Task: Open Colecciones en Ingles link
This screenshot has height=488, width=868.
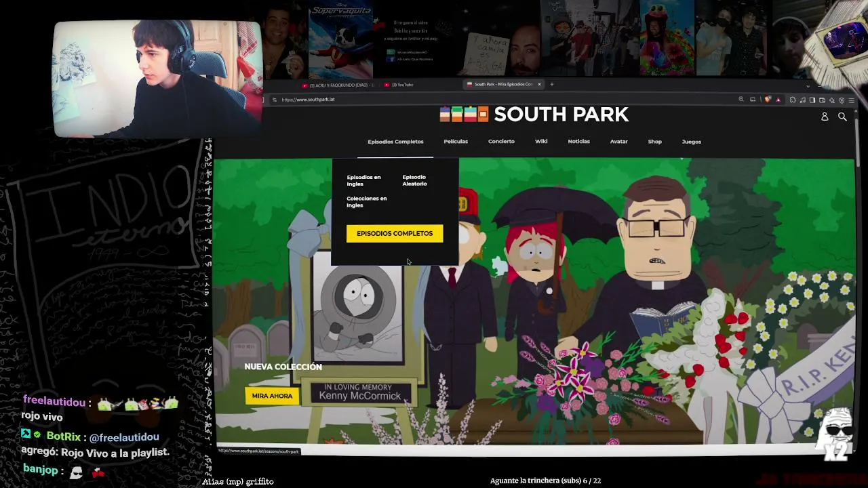Action: coord(366,201)
